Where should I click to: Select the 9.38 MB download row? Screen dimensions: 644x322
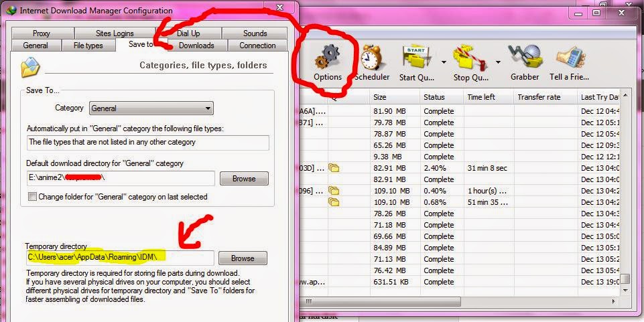tap(460, 157)
